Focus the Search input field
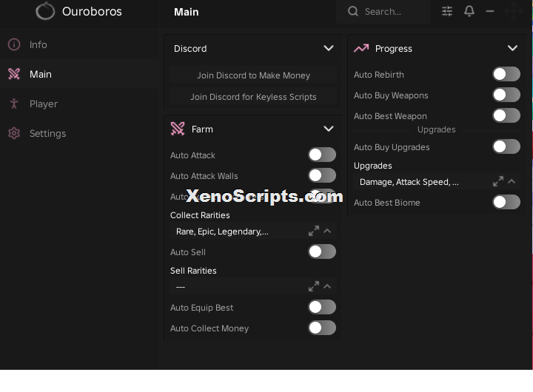533x392 pixels. [383, 12]
